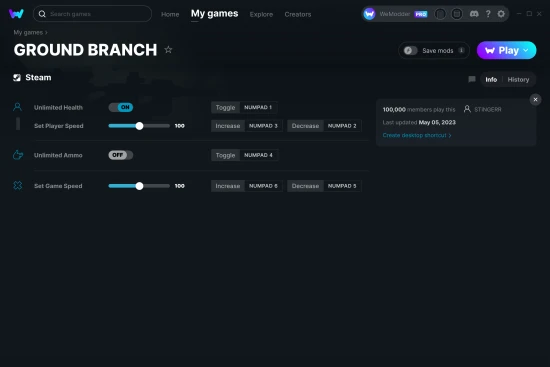Image resolution: width=550 pixels, height=367 pixels.
Task: Click Increase for Set Game Speed
Action: click(x=228, y=186)
